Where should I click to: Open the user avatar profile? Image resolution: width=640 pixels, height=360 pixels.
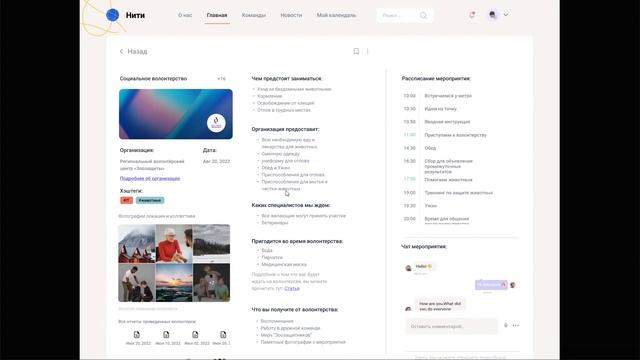(493, 15)
